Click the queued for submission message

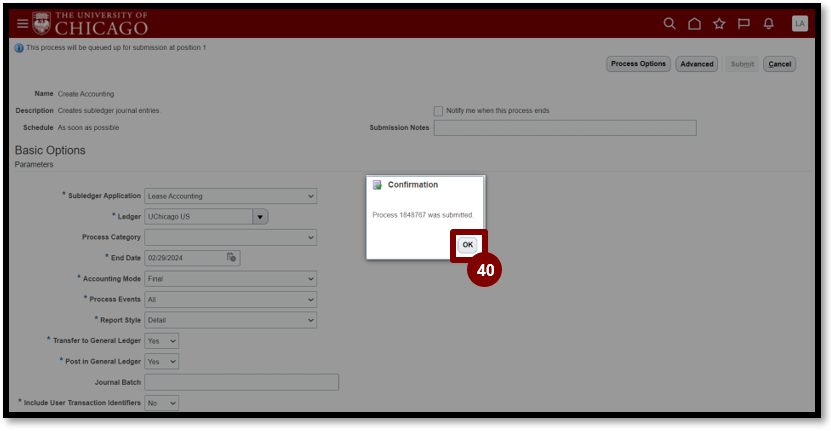pos(116,48)
